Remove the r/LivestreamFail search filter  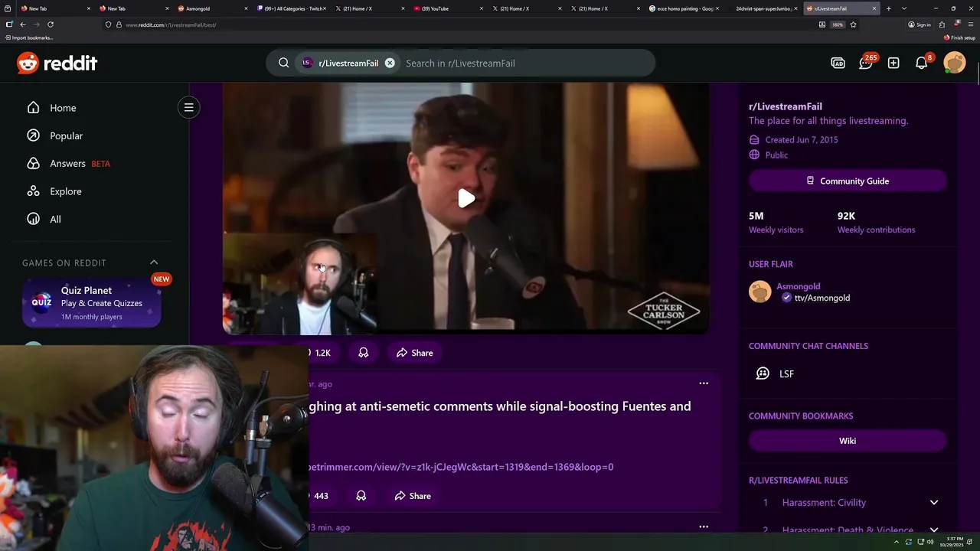(390, 63)
